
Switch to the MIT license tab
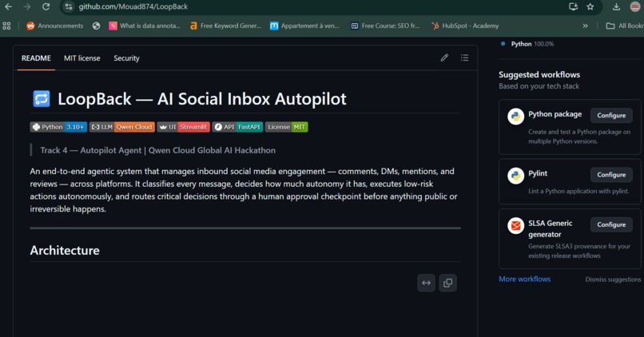pyautogui.click(x=81, y=58)
